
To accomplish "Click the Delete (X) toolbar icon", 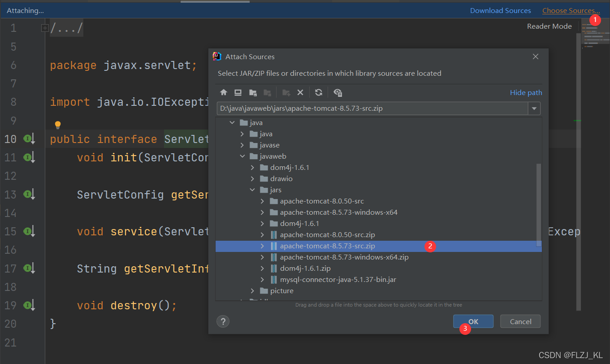I will [300, 92].
